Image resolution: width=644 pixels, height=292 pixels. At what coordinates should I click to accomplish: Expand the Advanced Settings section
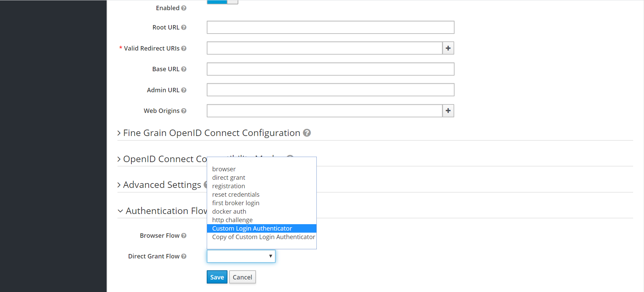tap(162, 185)
